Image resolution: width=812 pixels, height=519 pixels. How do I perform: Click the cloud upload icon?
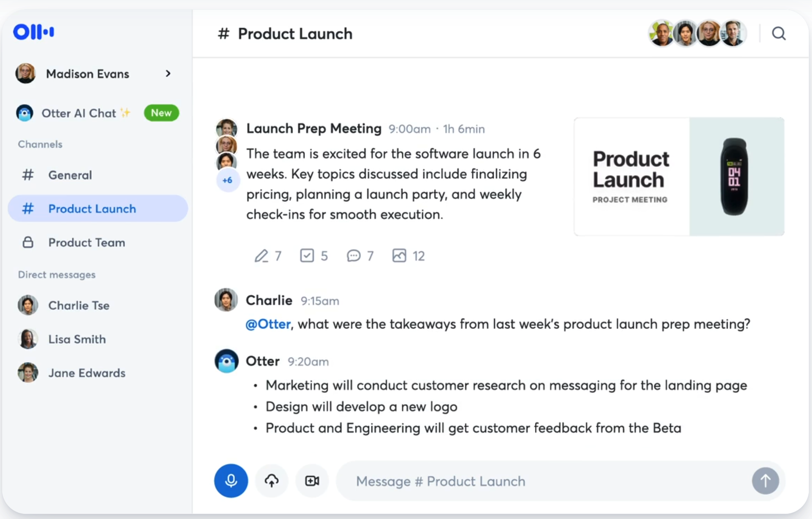(x=272, y=481)
